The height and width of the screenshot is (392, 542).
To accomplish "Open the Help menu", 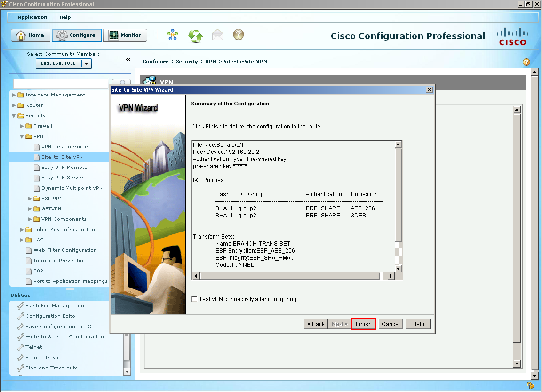I will [x=65, y=17].
